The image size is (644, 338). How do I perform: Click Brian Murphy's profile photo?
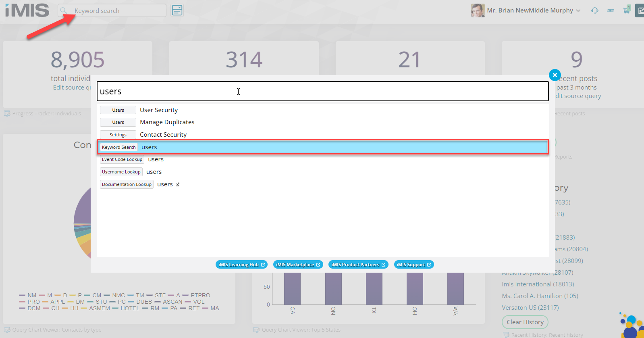(478, 10)
